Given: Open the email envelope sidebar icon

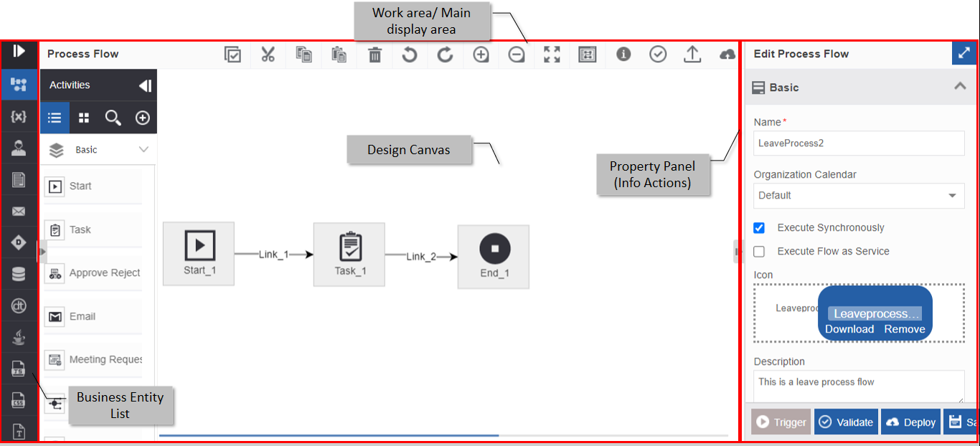Looking at the screenshot, I should click(19, 212).
